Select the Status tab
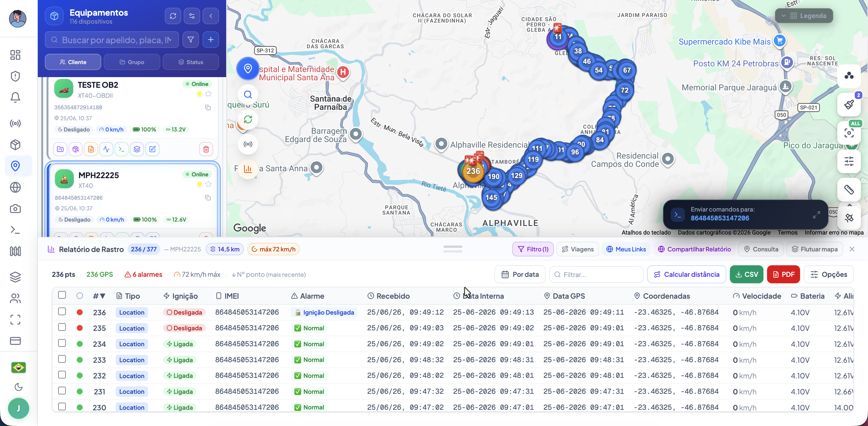Viewport: 868px width, 426px height. 191,62
